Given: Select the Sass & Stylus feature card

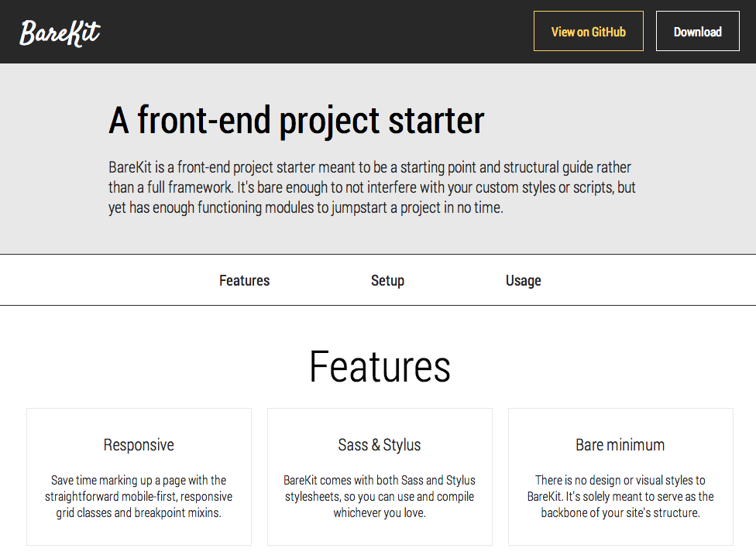Looking at the screenshot, I should click(x=380, y=477).
